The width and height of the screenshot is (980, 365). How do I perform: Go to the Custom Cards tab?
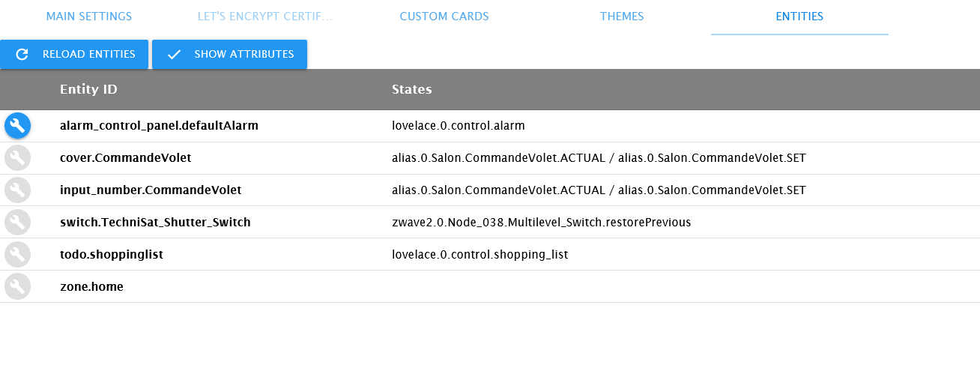pyautogui.click(x=444, y=16)
